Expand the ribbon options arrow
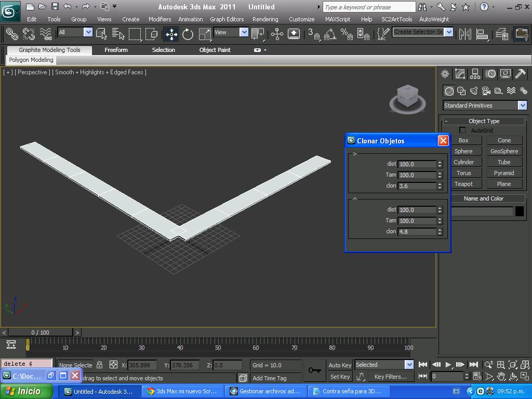The image size is (532, 399). click(265, 50)
